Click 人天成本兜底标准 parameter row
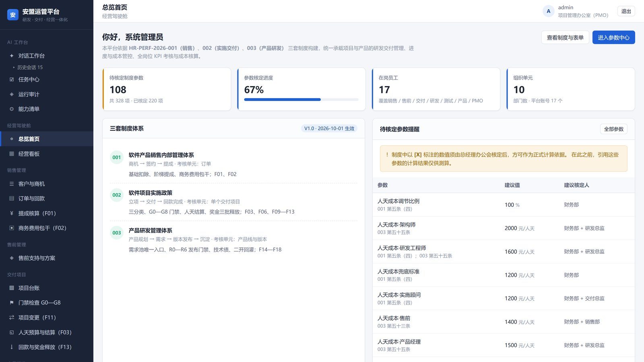 pos(504,275)
